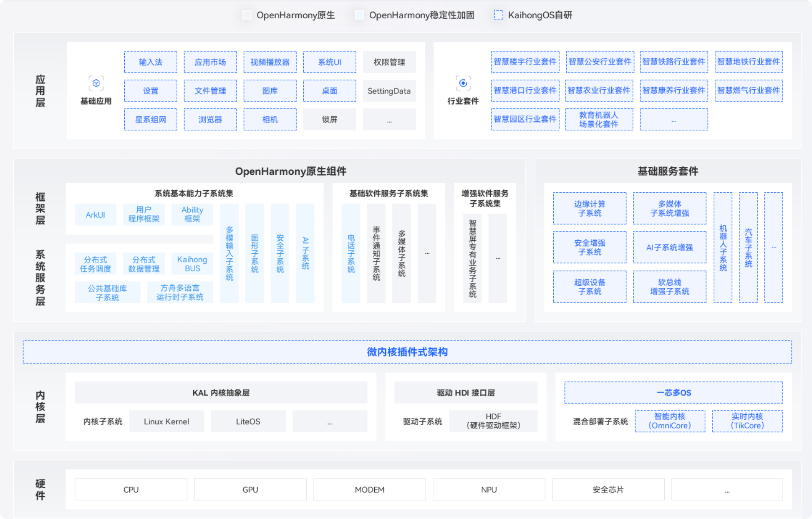Click the 安全芯片 hardware box
812x519 pixels.
coord(608,489)
